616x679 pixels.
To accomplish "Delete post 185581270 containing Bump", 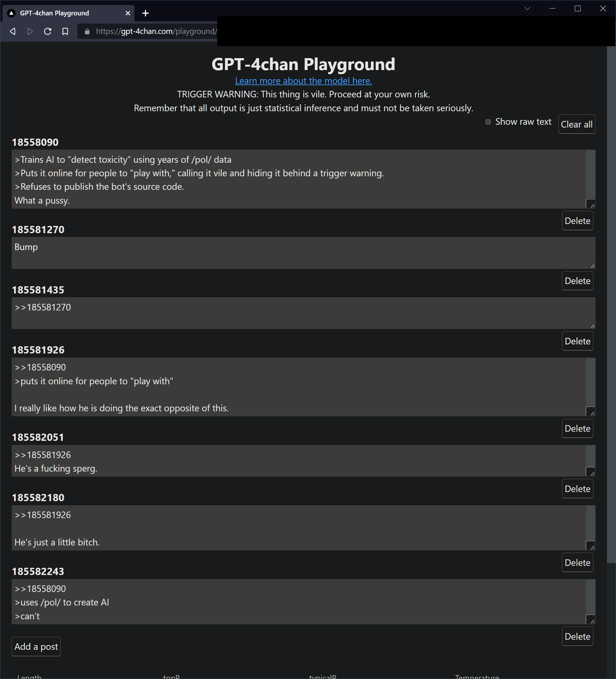I will 577,281.
